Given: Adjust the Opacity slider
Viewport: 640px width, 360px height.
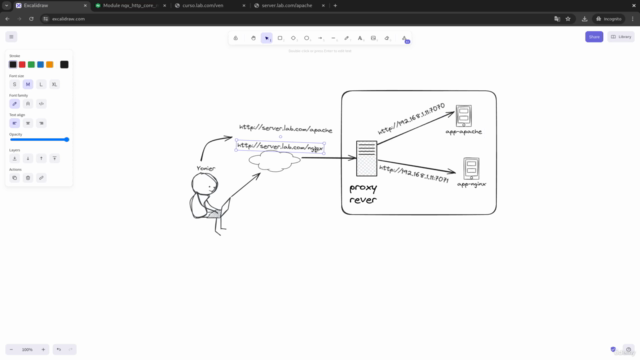Looking at the screenshot, I should pos(39,140).
